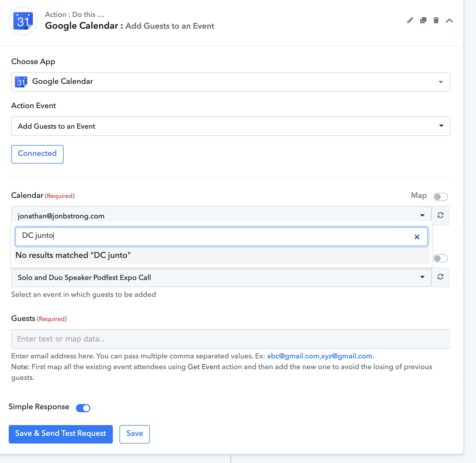Clear the DC junto search text

point(417,237)
